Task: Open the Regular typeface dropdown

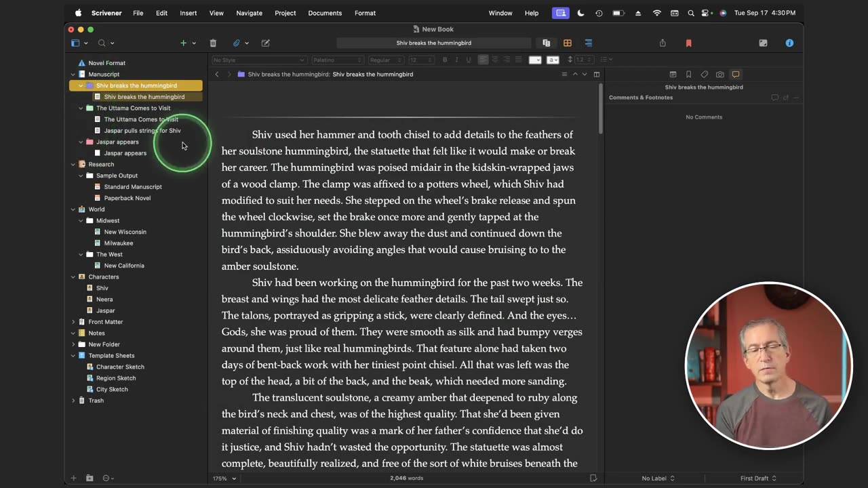Action: (386, 60)
